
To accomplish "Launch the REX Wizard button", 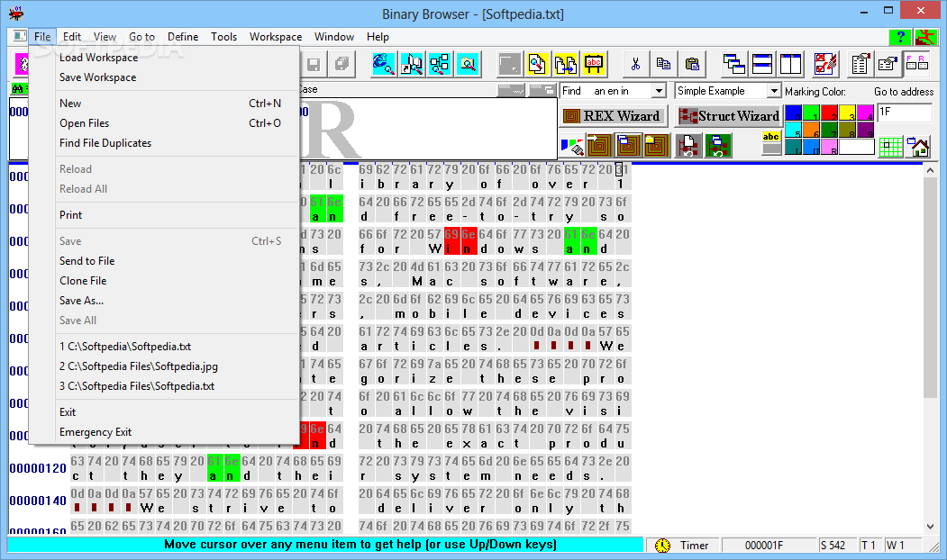I will [614, 116].
